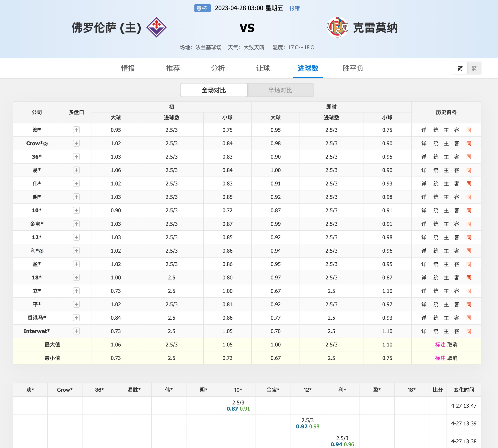Open 客 link in 利* row
Screen dimensions: 498x448
[457, 251]
